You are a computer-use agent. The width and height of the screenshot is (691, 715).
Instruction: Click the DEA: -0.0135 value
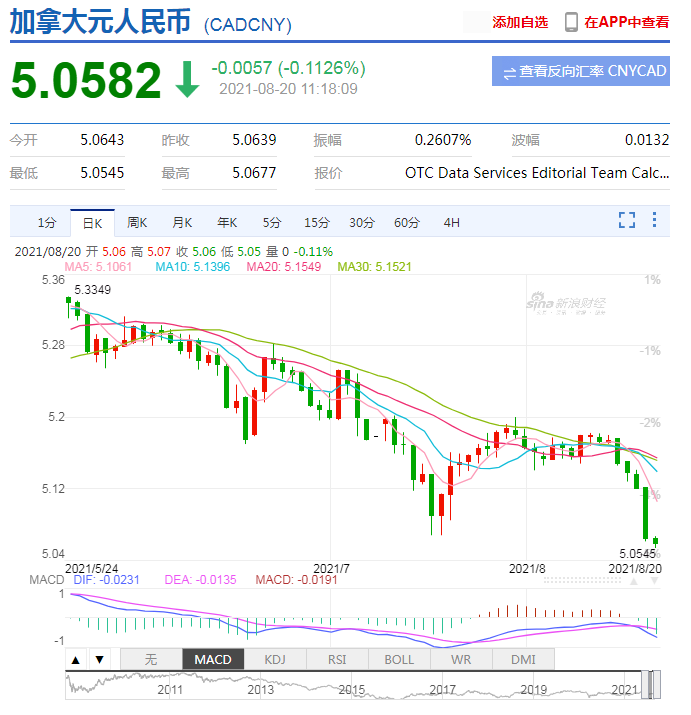pos(200,580)
